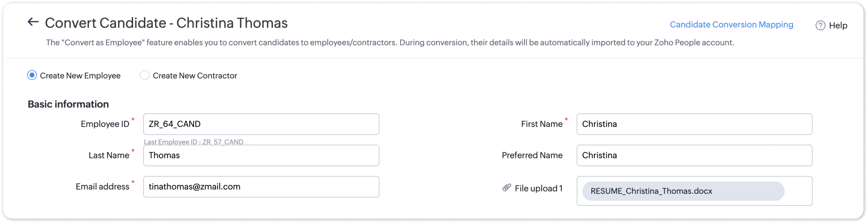
Task: Click the Email address field label
Action: coord(103,187)
